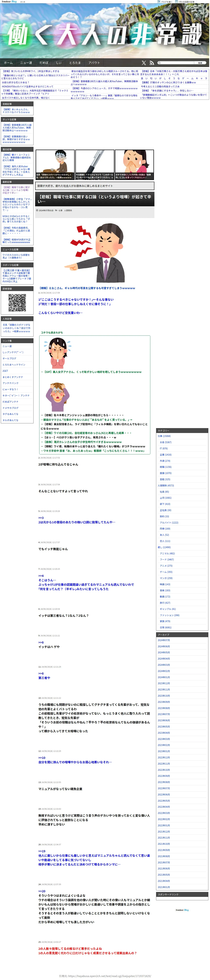Screen dimensions: 210x980
Task: Click the livedoor Blog sponsor logo in sidebar
Action: coord(182,910)
